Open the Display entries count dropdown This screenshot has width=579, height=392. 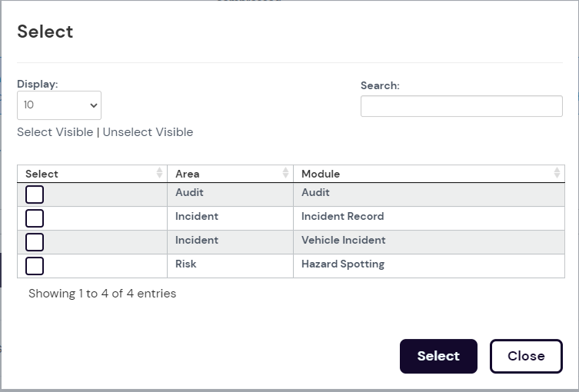pos(59,105)
